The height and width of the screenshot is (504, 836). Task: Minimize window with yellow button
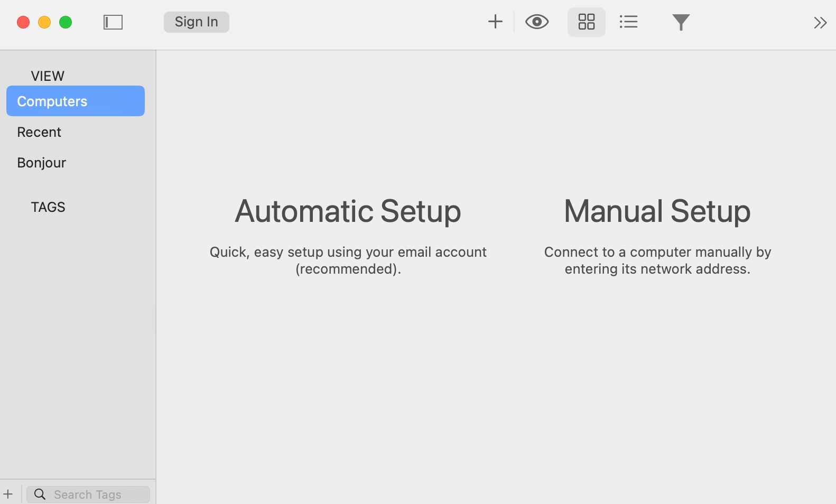tap(44, 22)
